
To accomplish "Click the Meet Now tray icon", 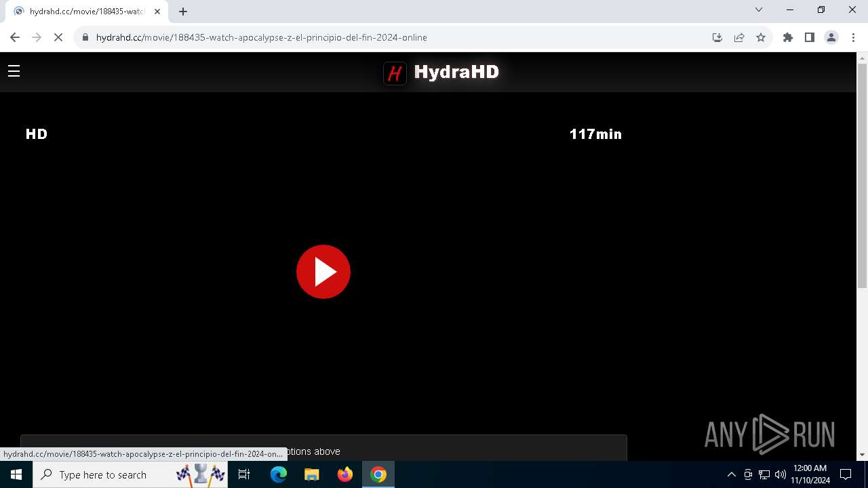I will tap(748, 474).
